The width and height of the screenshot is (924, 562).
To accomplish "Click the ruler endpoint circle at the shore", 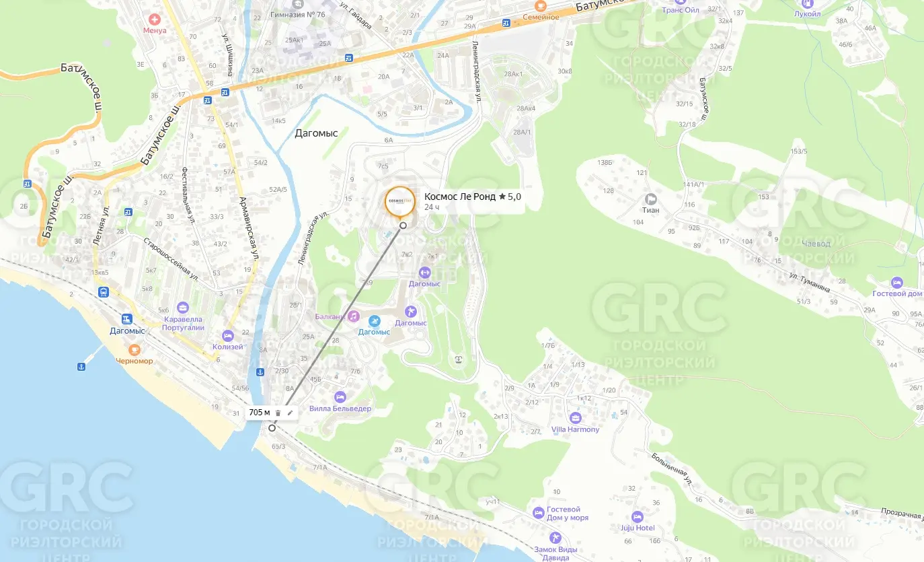I will pos(272,427).
